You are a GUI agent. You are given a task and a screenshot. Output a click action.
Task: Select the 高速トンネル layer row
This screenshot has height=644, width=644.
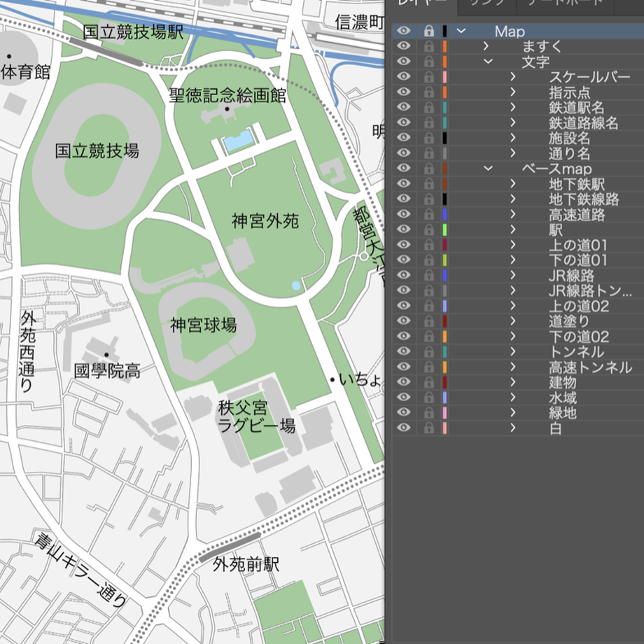click(x=518, y=367)
